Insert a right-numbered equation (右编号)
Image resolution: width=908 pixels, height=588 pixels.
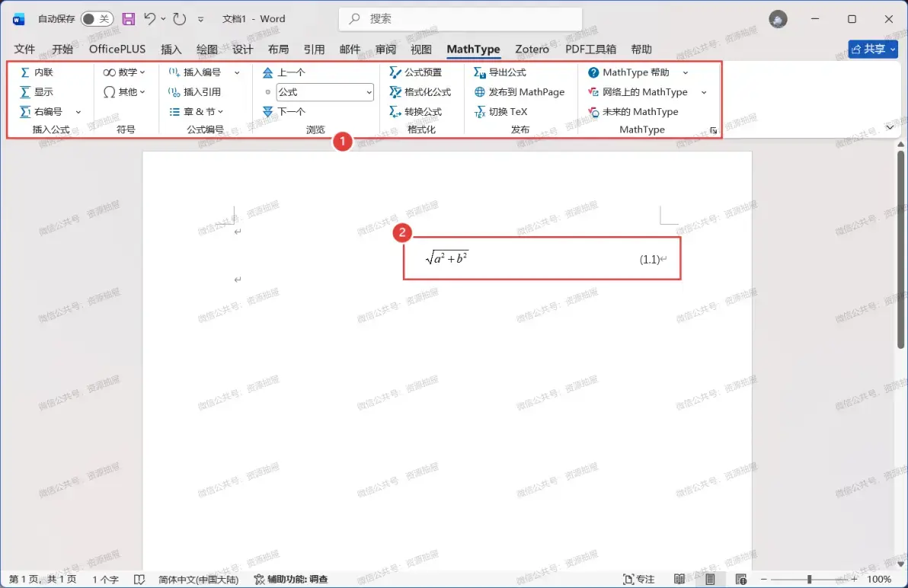[42, 112]
